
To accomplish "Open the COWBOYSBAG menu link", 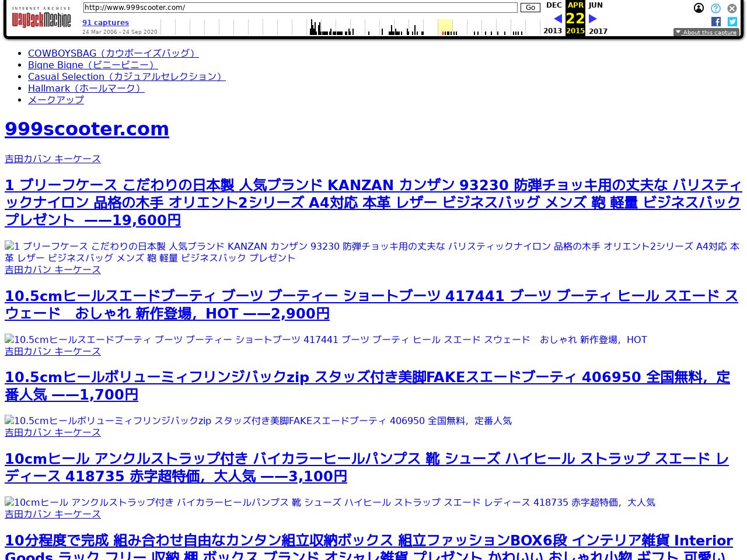I will pyautogui.click(x=113, y=53).
